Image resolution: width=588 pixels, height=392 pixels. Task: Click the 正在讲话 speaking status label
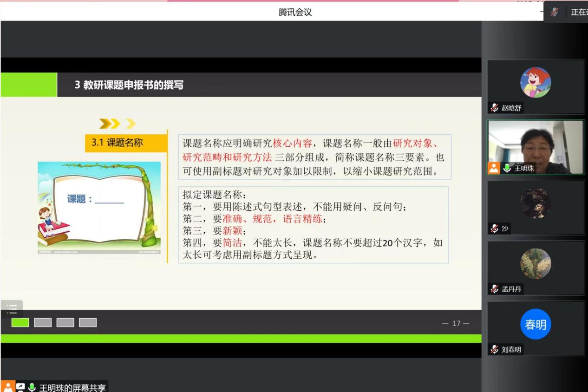coord(578,12)
